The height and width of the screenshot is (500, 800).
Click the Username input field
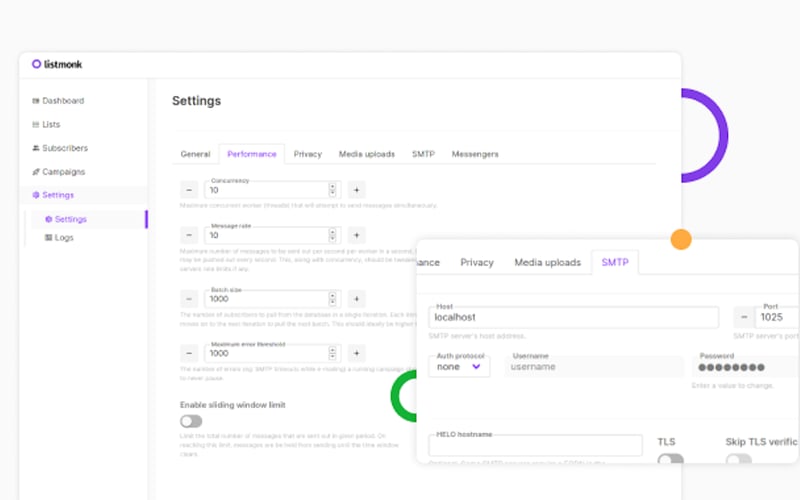[x=594, y=367]
